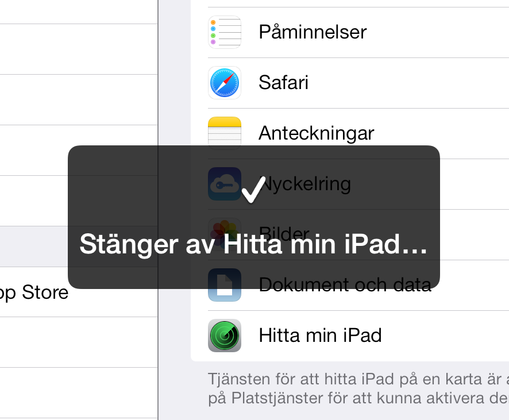Select the Påminnelser row label
509x420 pixels.
tap(313, 32)
